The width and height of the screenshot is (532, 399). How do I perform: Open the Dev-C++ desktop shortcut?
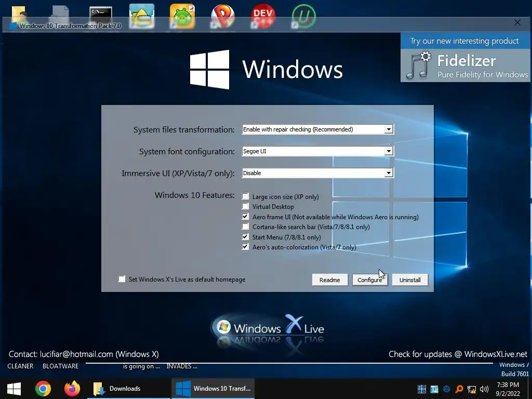[263, 16]
